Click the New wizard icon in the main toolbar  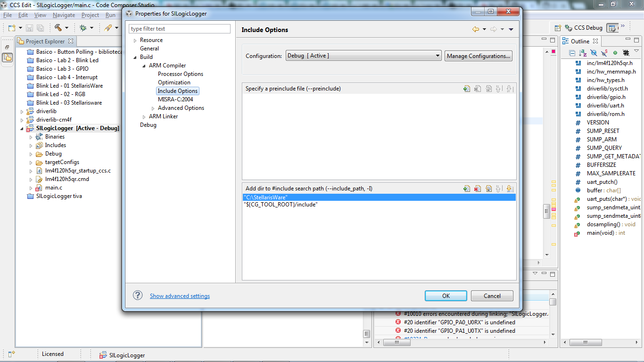(x=11, y=28)
